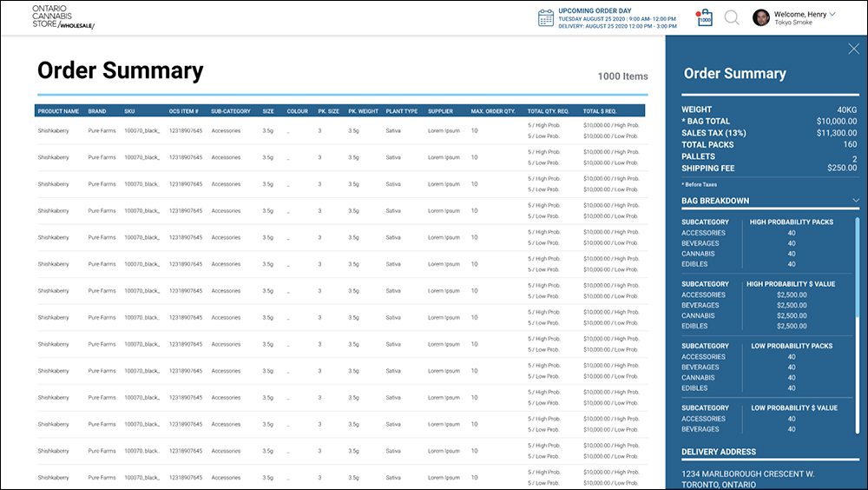The image size is (868, 490).
Task: Sort by Pk. Size column header
Action: coord(329,111)
